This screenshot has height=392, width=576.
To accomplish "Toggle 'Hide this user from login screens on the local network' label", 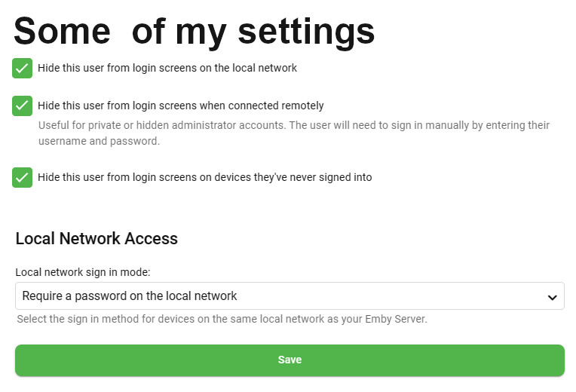I will (167, 68).
